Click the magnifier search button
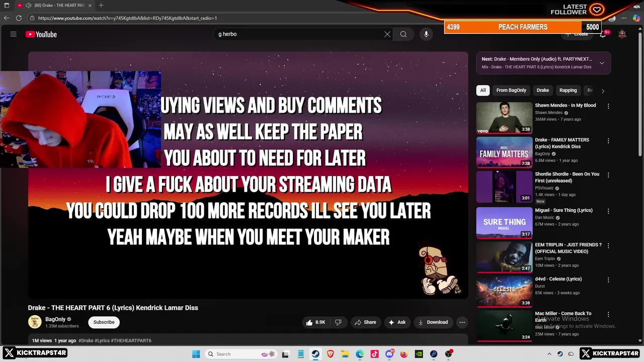The height and width of the screenshot is (362, 644). click(404, 34)
